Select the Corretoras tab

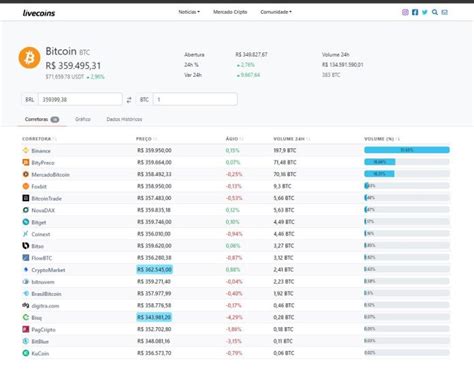pyautogui.click(x=42, y=119)
